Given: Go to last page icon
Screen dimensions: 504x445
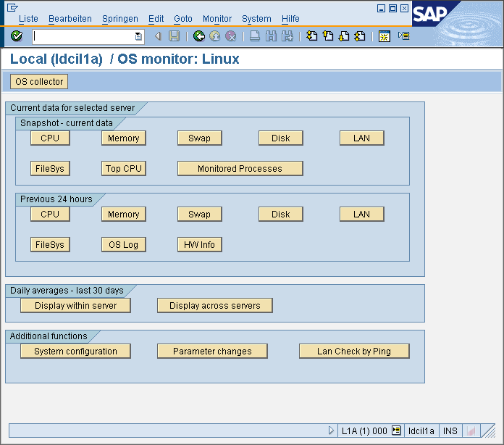Looking at the screenshot, I should click(x=360, y=36).
